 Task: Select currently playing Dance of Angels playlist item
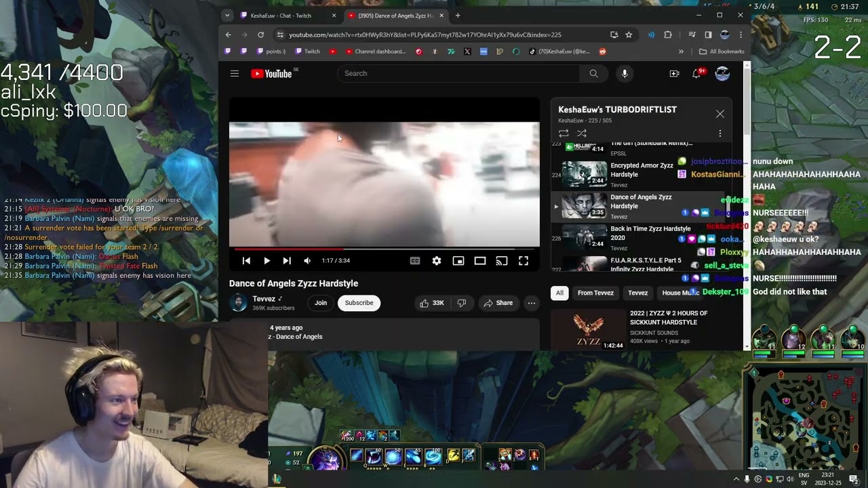(641, 205)
